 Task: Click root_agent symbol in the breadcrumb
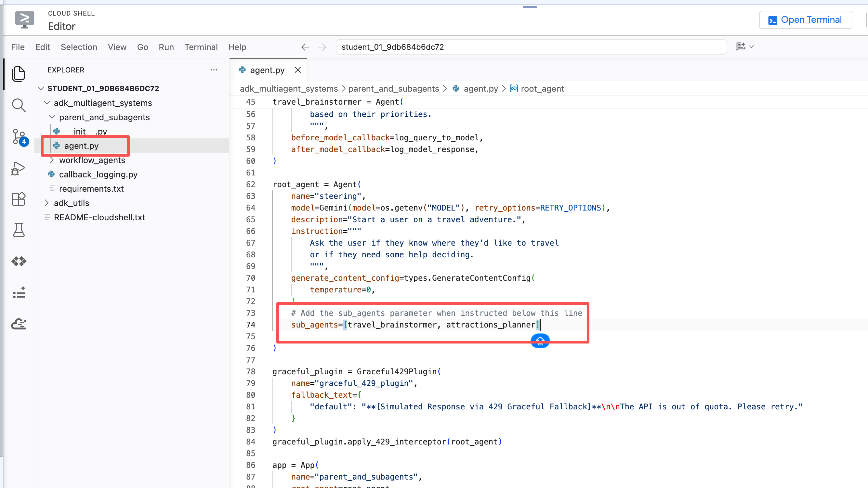542,89
